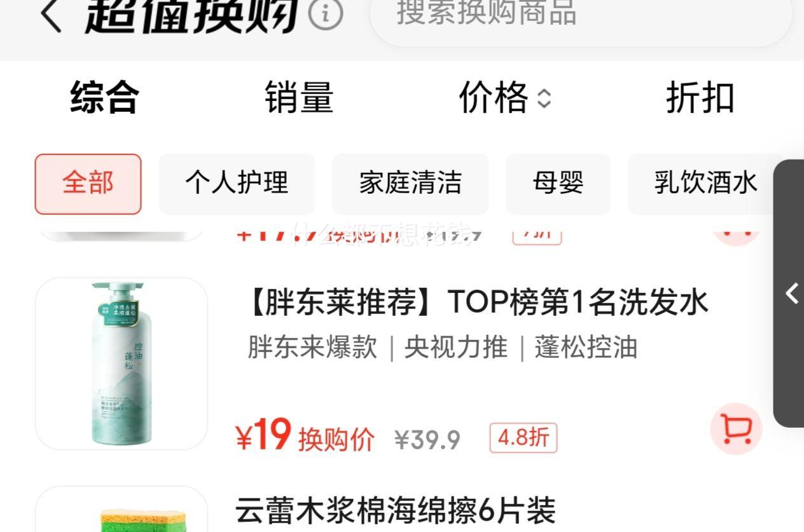Add the 洗发水 shampoo to cart
This screenshot has height=532, width=804.
736,428
